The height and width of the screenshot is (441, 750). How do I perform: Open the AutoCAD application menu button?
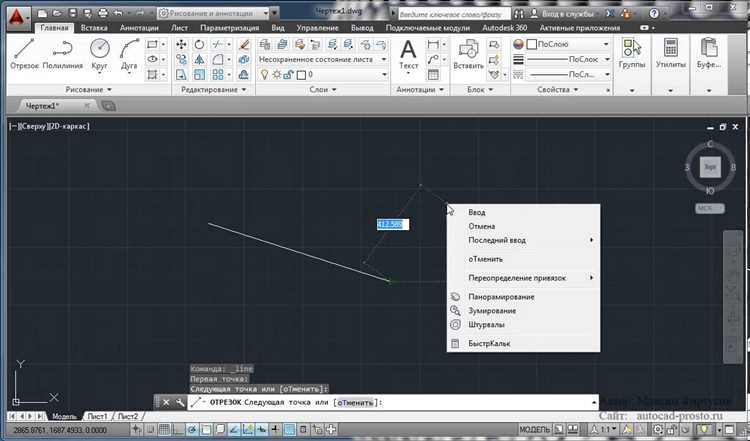(x=17, y=18)
